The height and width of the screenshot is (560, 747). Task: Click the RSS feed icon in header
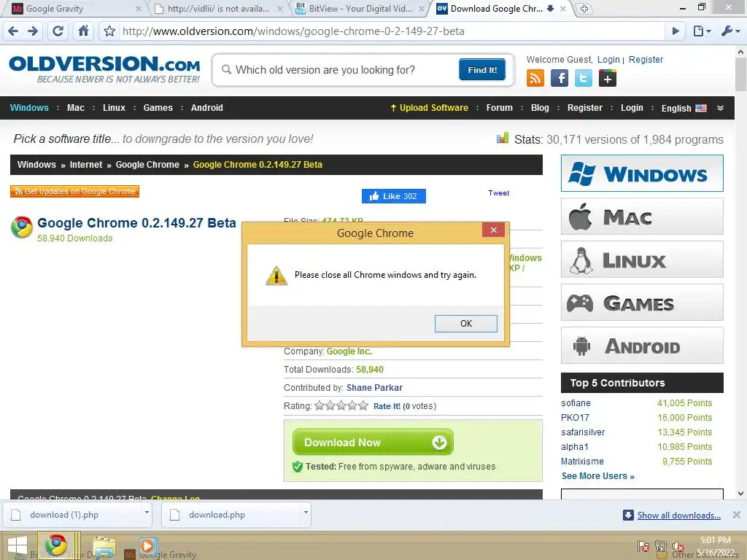535,78
